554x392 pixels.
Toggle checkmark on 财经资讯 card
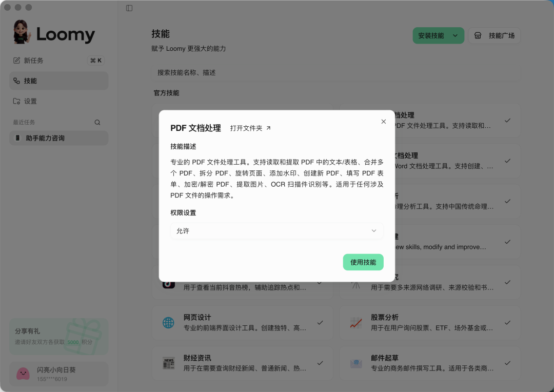pos(320,363)
